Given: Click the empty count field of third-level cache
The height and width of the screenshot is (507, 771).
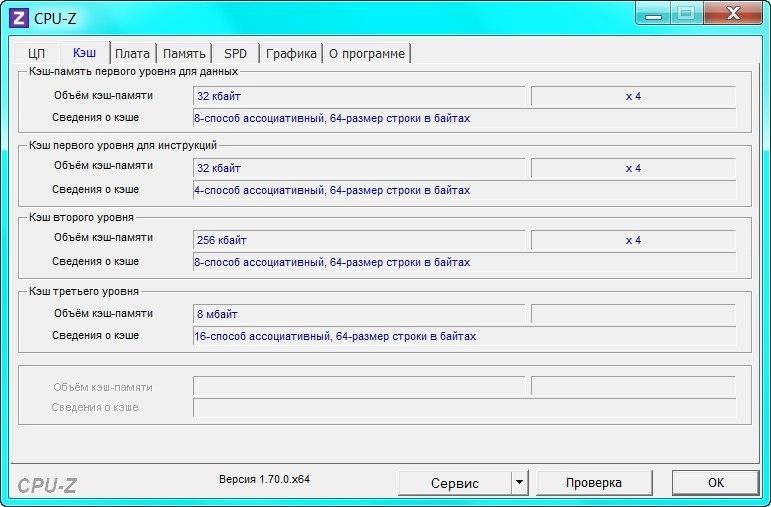Looking at the screenshot, I should [633, 314].
